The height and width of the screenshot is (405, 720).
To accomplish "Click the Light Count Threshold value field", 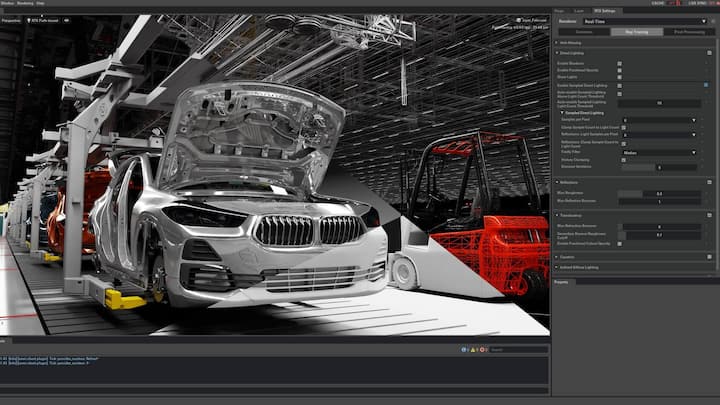I will pos(659,103).
